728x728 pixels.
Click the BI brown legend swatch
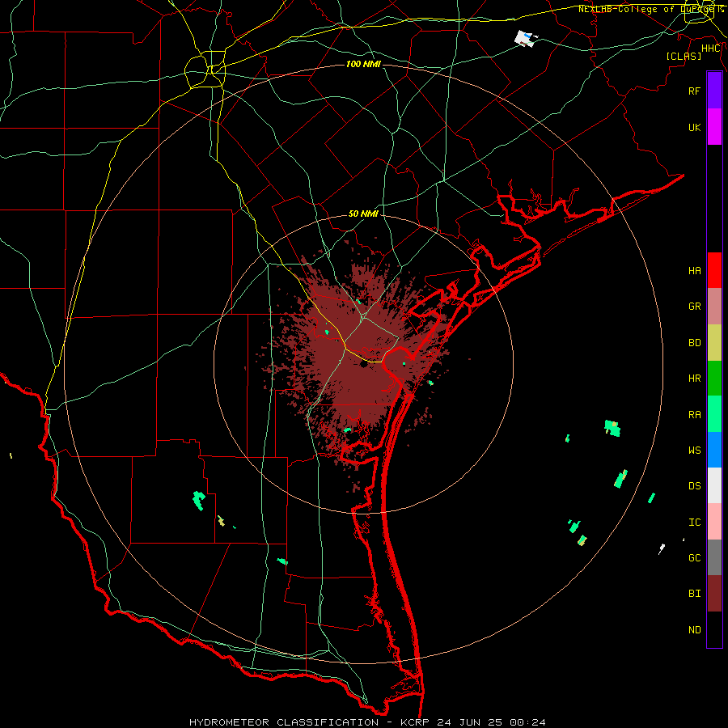pyautogui.click(x=714, y=594)
